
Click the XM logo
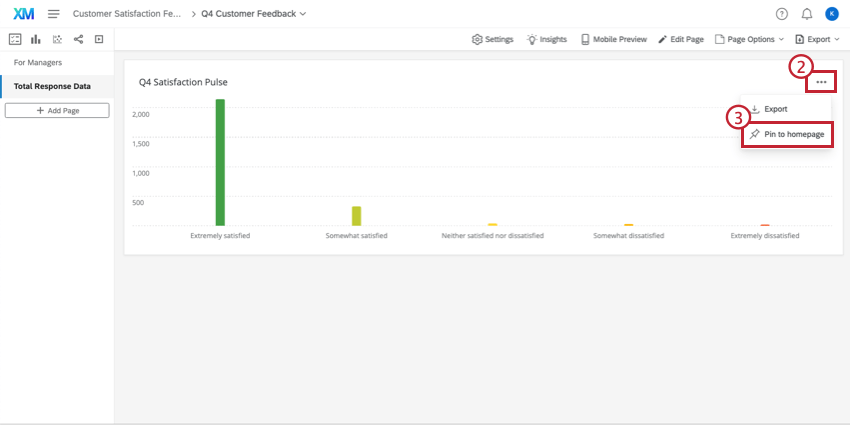tap(24, 14)
